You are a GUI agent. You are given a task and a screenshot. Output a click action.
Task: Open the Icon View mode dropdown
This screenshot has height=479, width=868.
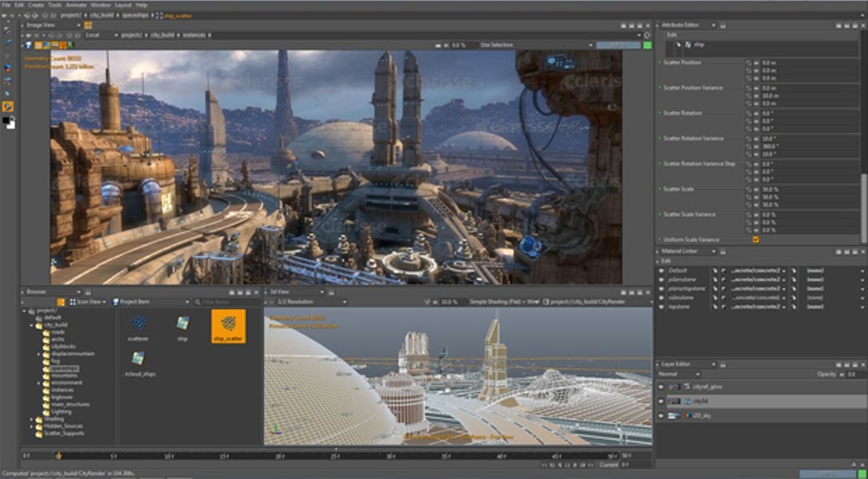88,302
